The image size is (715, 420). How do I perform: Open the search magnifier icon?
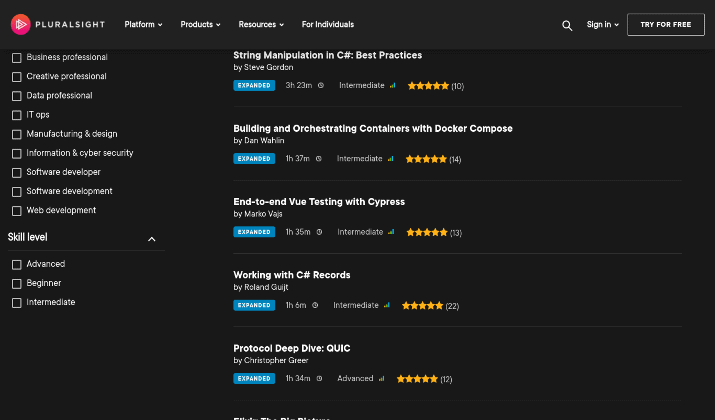[567, 26]
